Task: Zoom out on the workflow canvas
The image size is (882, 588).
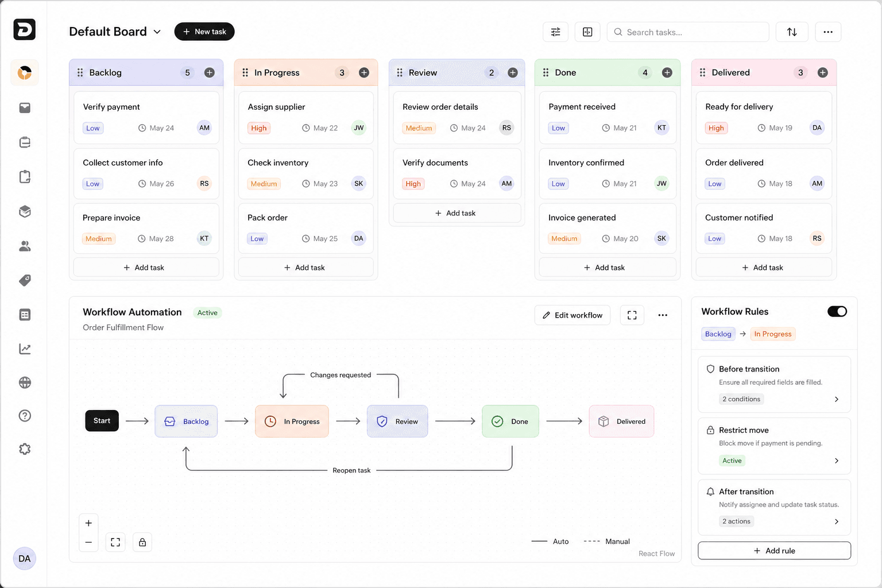Action: (x=88, y=542)
